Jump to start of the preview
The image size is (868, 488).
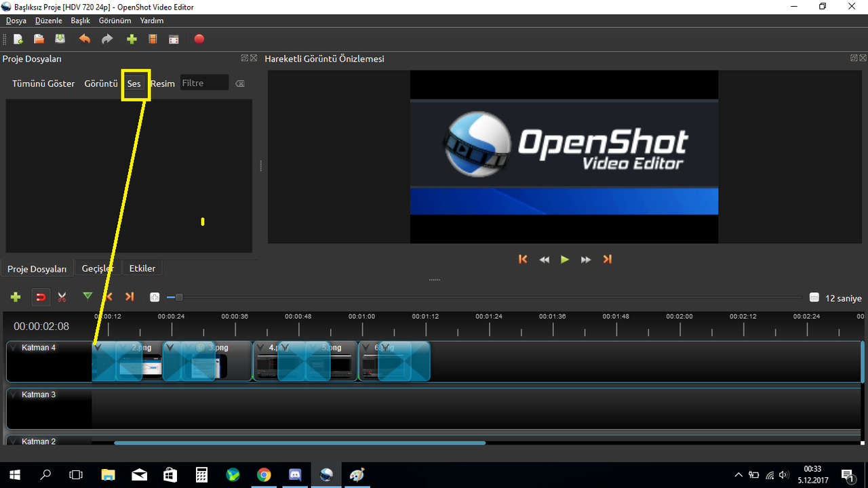523,259
